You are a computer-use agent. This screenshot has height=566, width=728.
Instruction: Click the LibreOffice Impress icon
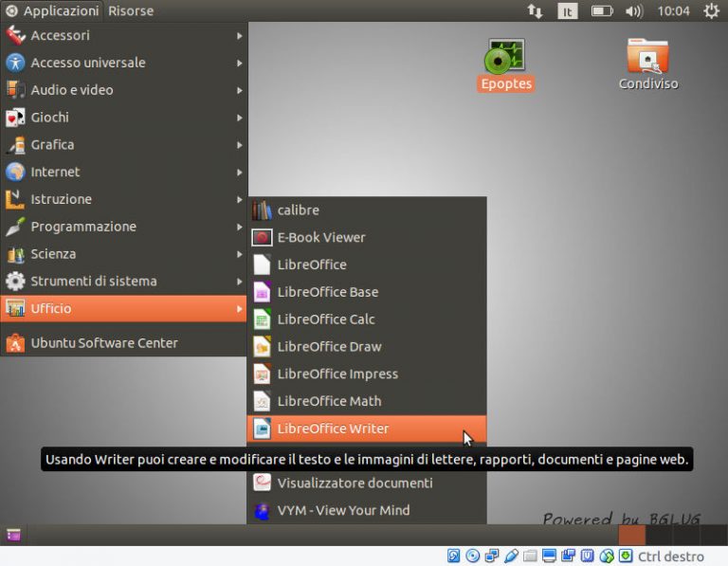[x=262, y=374]
